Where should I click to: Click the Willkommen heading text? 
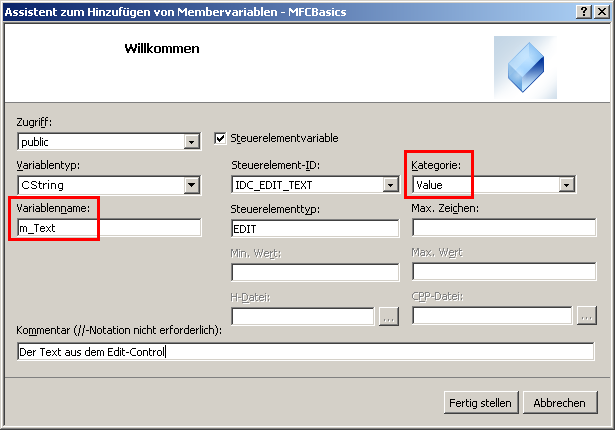tap(162, 49)
